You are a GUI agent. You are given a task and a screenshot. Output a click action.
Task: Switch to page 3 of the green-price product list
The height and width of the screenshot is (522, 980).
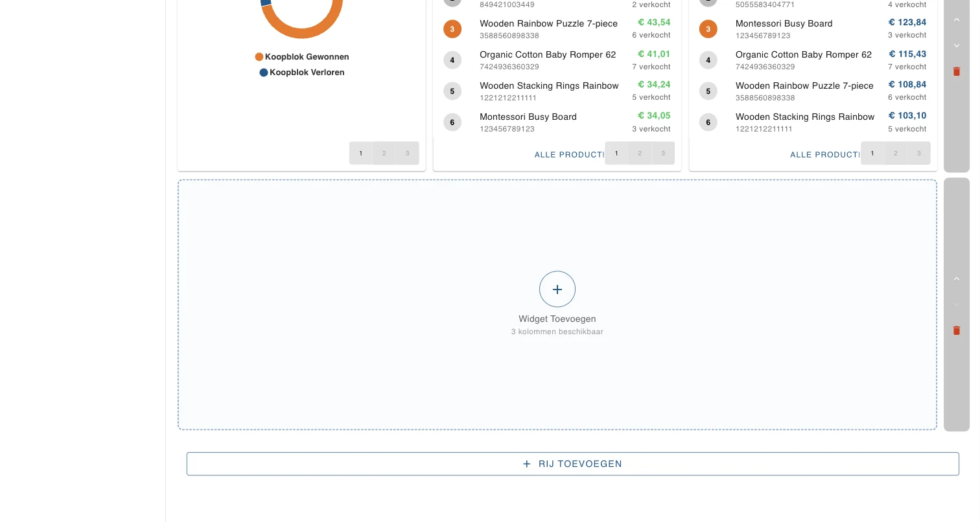tap(663, 153)
